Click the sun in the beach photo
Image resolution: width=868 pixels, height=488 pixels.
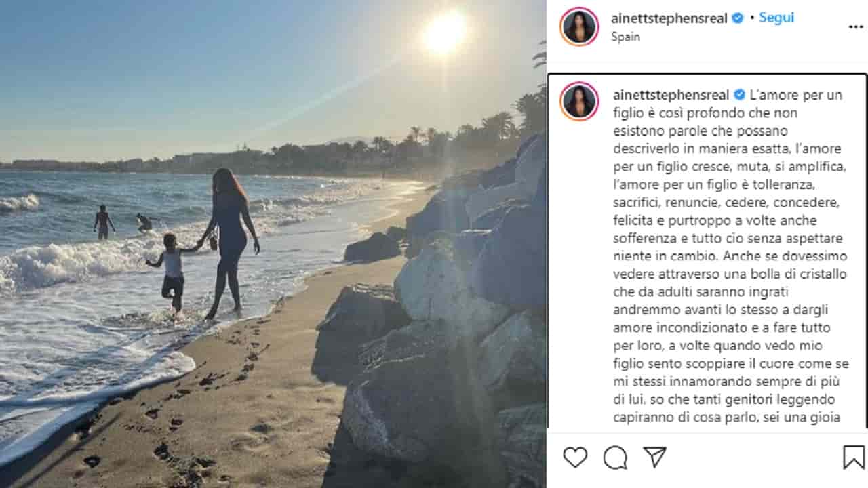pos(444,32)
